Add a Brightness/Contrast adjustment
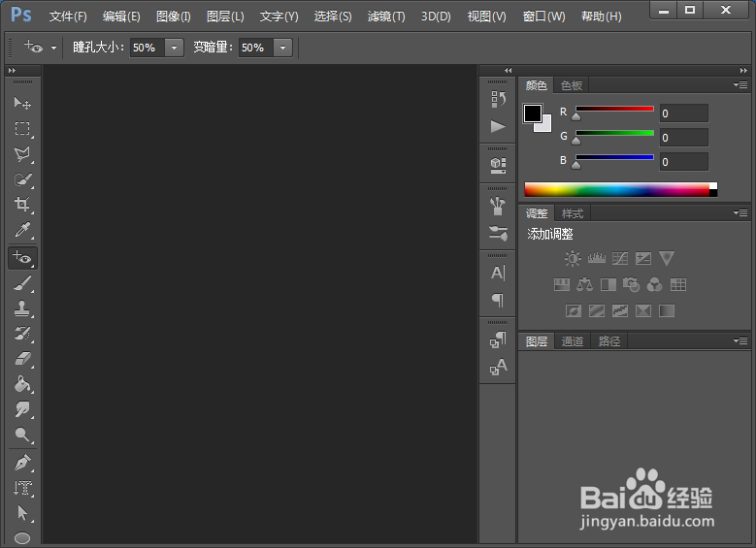The image size is (756, 548). [573, 258]
